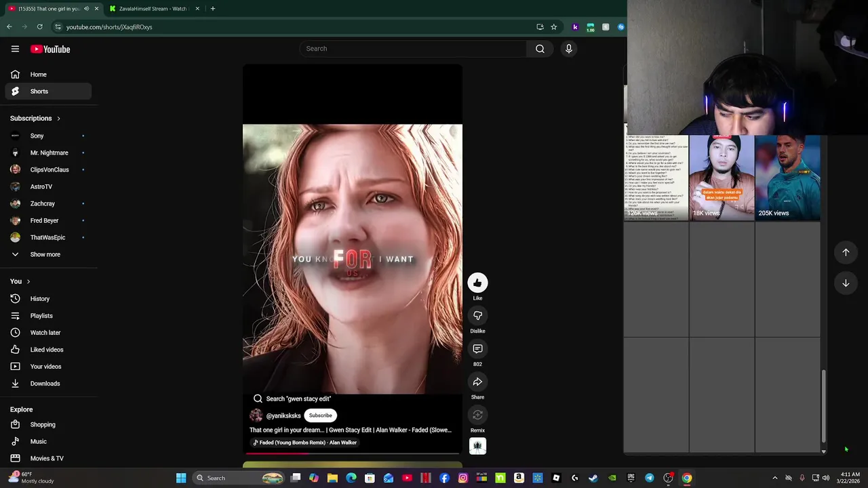Open Zachcray channel
The height and width of the screenshot is (488, 868).
click(47, 203)
